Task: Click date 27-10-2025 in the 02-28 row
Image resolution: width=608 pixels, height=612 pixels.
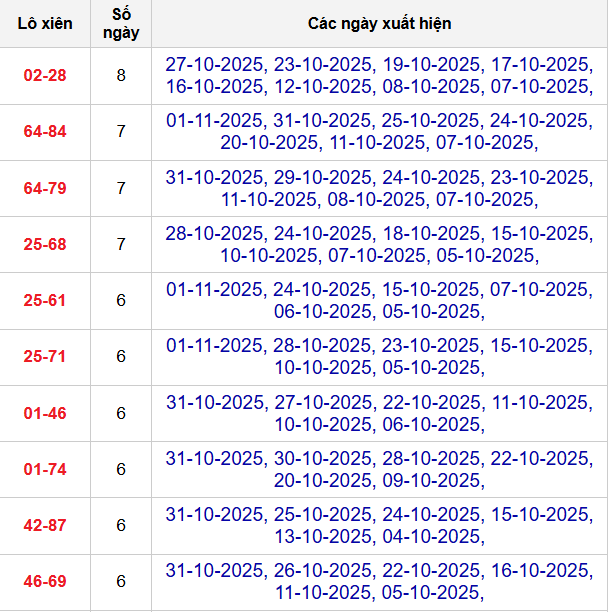Action: coord(215,64)
